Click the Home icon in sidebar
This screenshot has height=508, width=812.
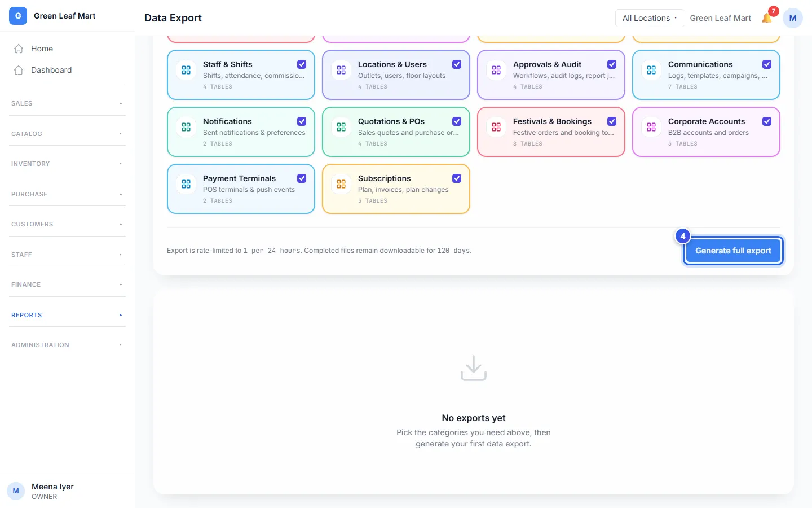19,49
